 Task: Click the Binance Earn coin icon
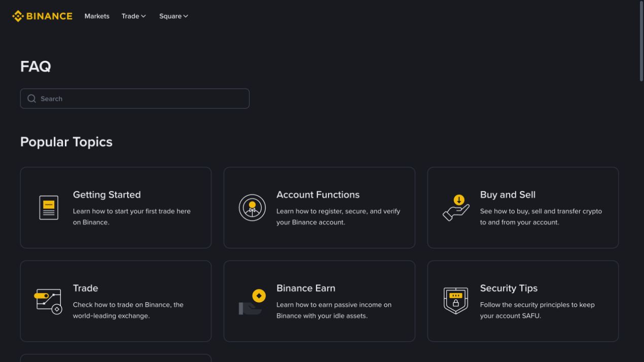(x=252, y=301)
